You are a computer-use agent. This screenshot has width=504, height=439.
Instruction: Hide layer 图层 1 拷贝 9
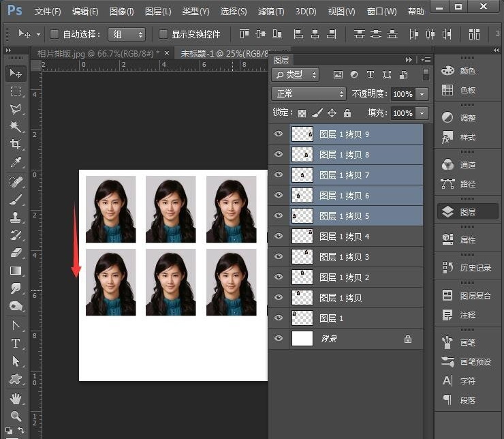pos(278,134)
